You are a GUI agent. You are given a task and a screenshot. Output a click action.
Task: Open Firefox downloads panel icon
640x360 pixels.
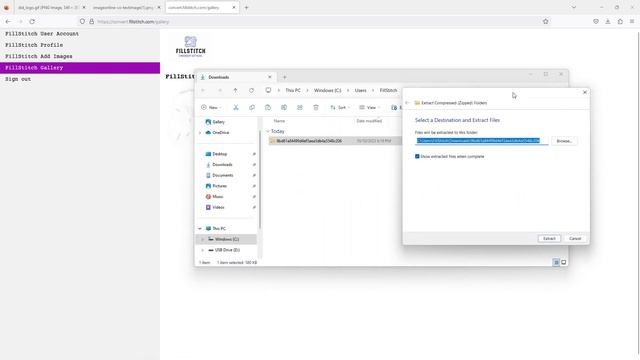click(x=608, y=22)
